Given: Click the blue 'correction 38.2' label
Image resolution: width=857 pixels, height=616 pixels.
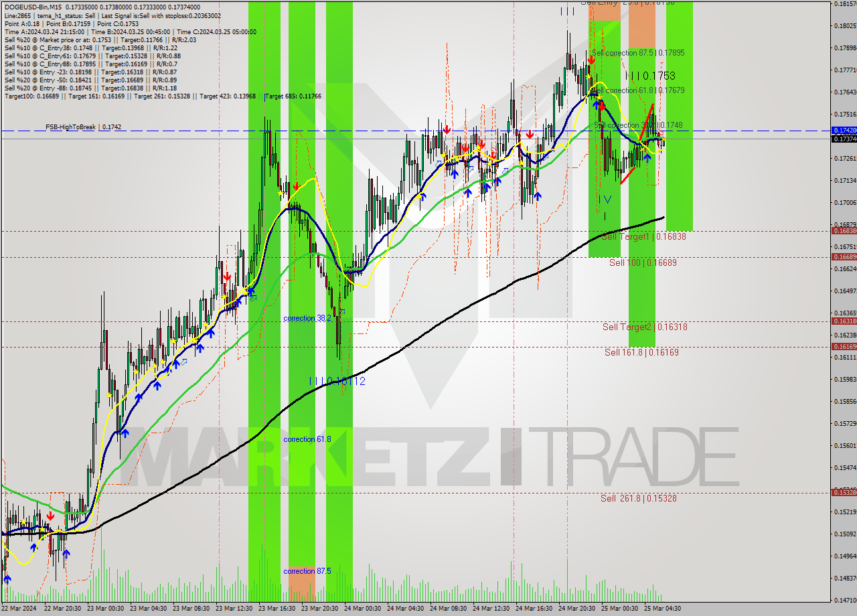Looking at the screenshot, I should [307, 318].
